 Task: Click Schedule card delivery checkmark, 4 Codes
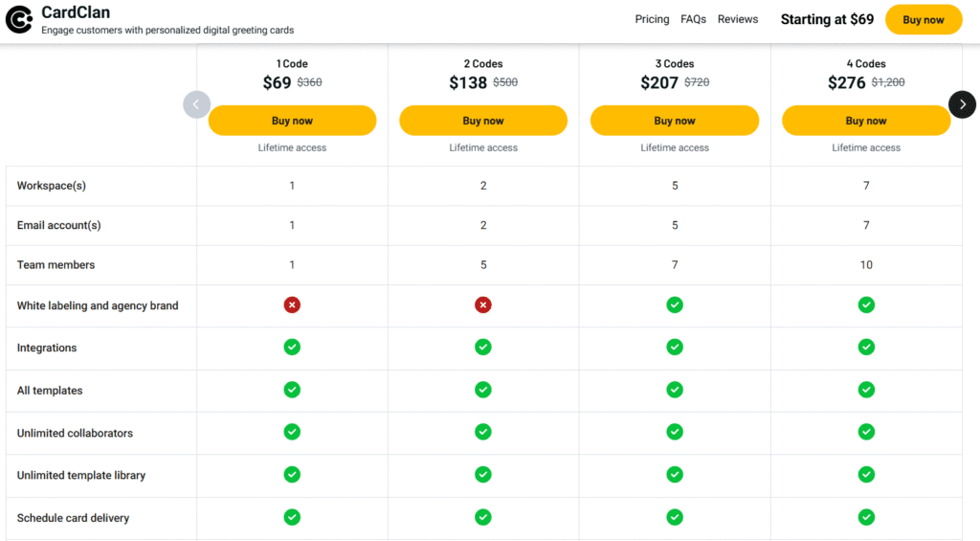click(x=866, y=517)
